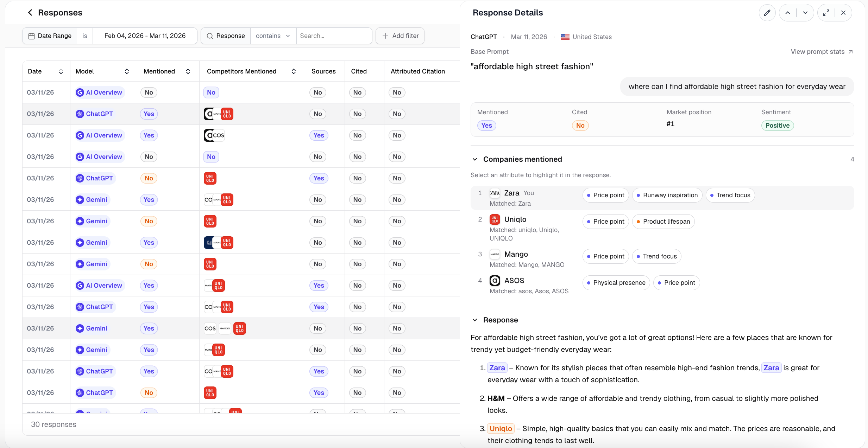This screenshot has width=868, height=448.
Task: Sort by Competitors Mentioned column
Action: click(294, 71)
